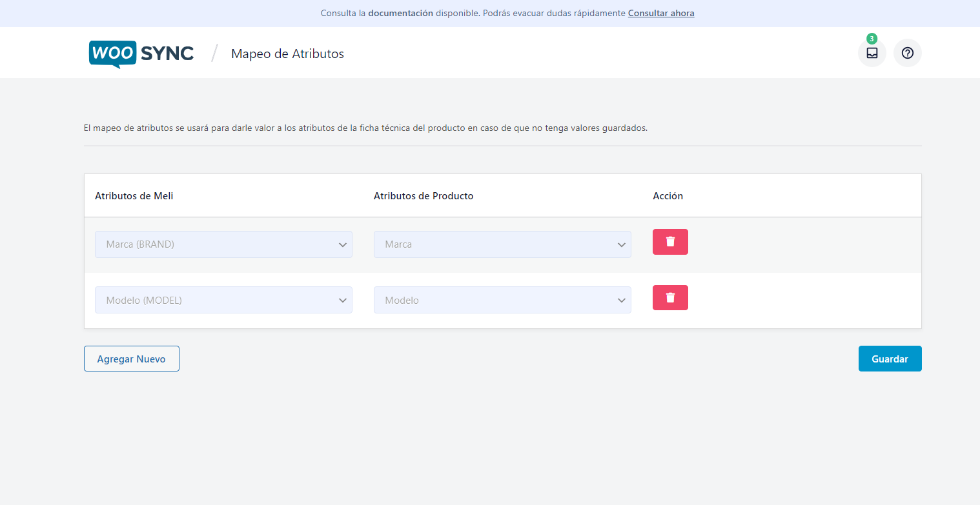Open the help question mark icon
This screenshot has width=980, height=505.
(x=907, y=53)
